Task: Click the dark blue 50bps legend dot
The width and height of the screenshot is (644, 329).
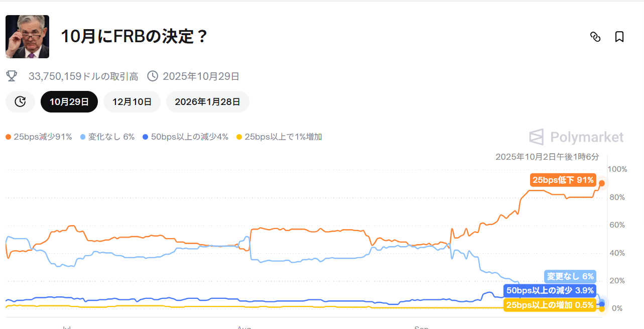Action: [x=145, y=137]
